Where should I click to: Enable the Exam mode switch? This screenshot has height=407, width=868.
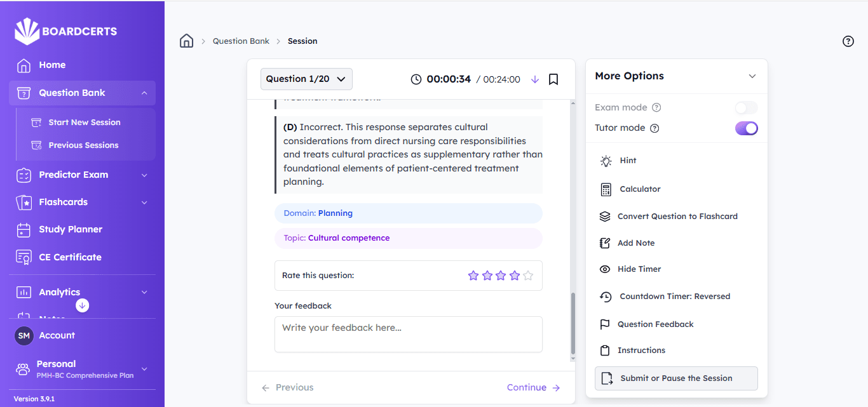point(746,108)
